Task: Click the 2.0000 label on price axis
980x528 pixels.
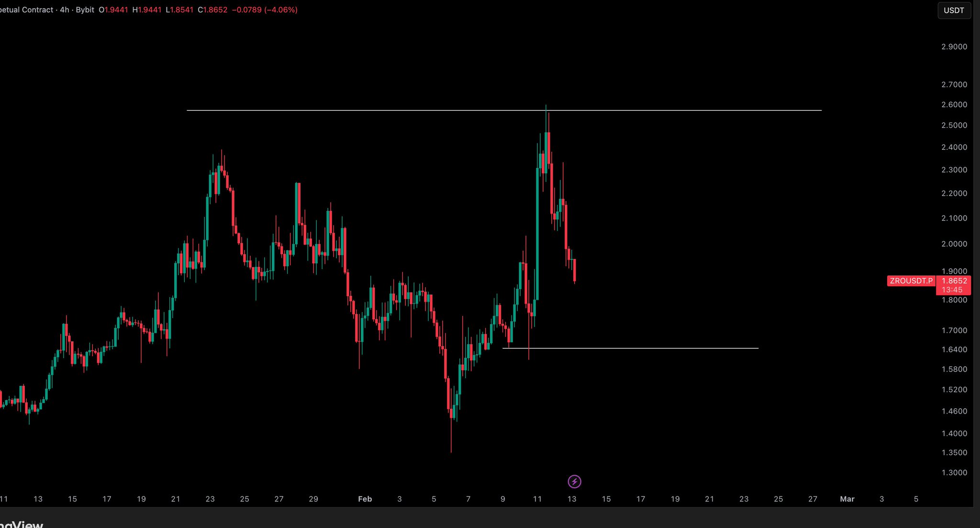Action: (x=954, y=244)
